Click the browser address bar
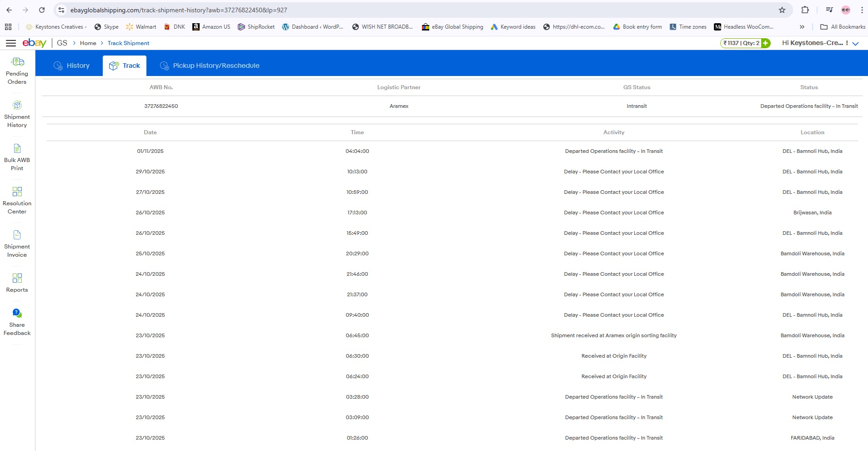Image resolution: width=868 pixels, height=451 pixels. coord(409,10)
